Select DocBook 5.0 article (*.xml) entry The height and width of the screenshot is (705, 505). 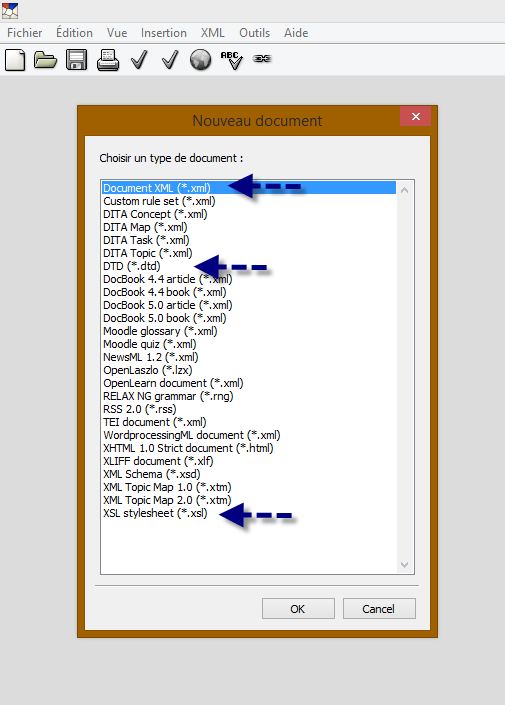pyautogui.click(x=168, y=305)
